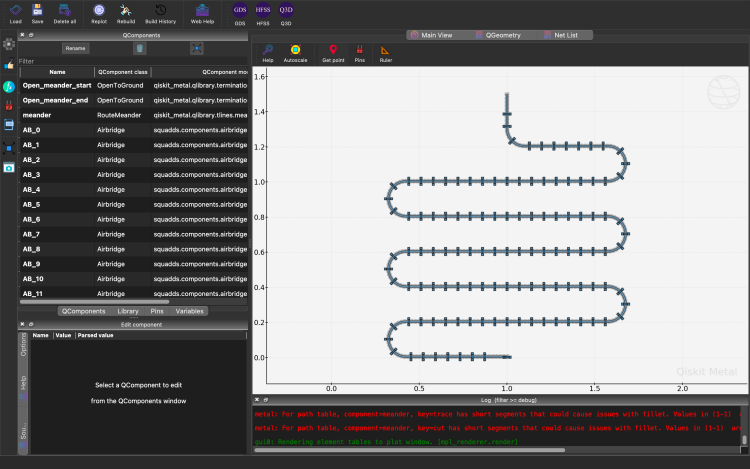Click the QComponent module column header

[200, 72]
